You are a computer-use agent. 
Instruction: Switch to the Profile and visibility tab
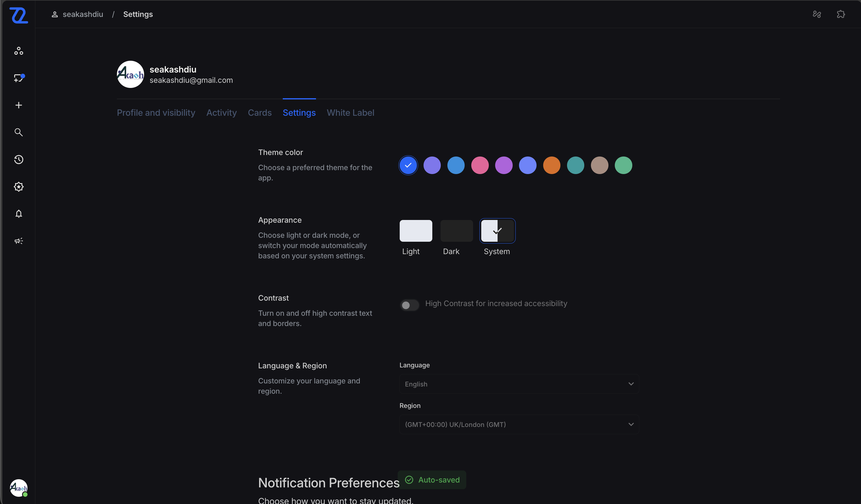pyautogui.click(x=156, y=113)
